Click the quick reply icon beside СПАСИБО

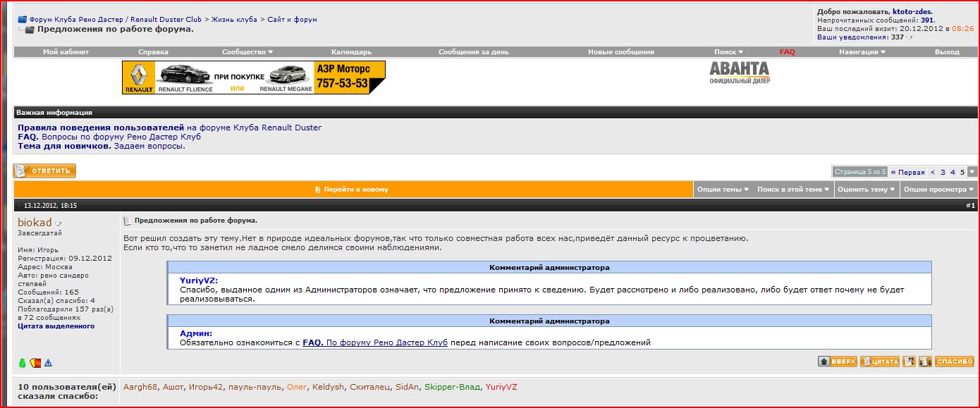click(924, 361)
